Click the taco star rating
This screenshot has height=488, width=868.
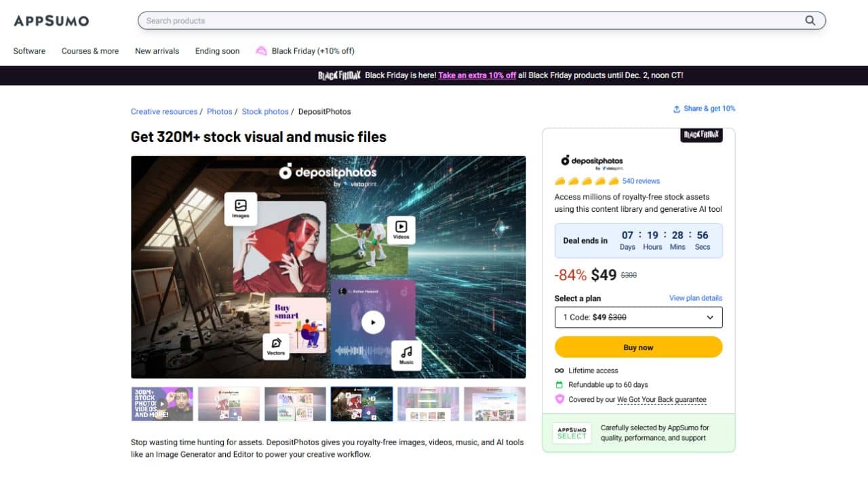[x=587, y=181]
